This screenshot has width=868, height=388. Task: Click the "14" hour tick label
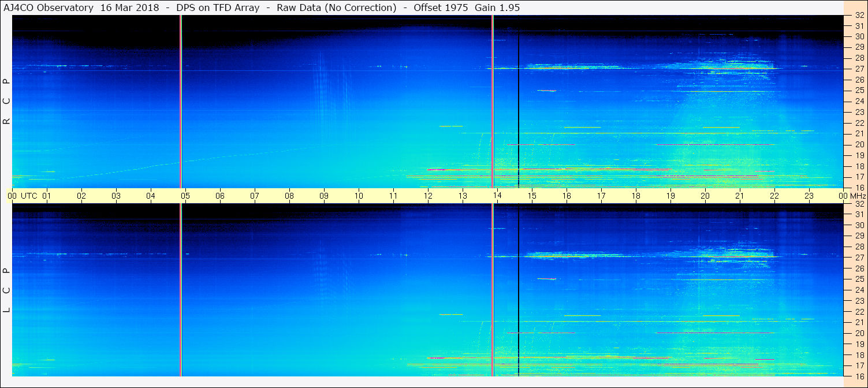(497, 196)
